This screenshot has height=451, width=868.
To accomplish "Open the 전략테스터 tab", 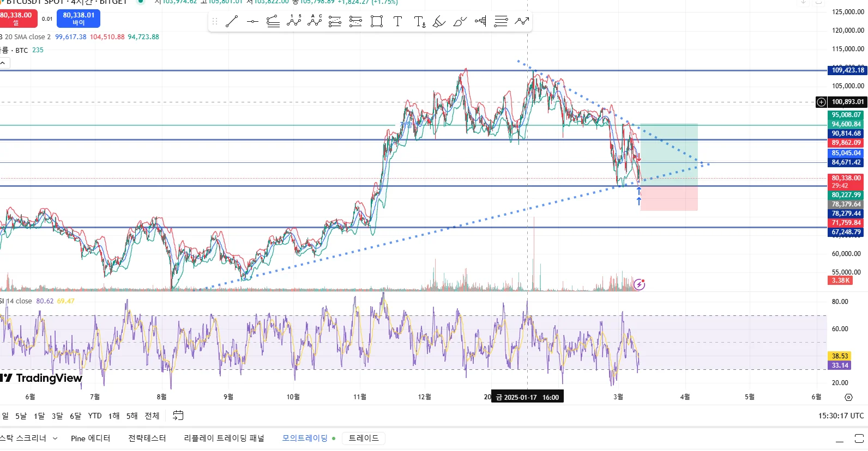I will coord(147,438).
